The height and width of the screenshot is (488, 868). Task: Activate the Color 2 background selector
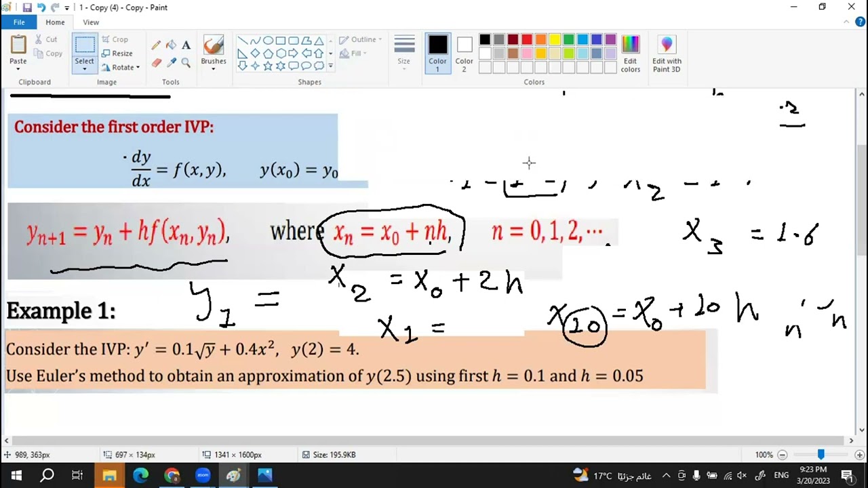(x=464, y=54)
